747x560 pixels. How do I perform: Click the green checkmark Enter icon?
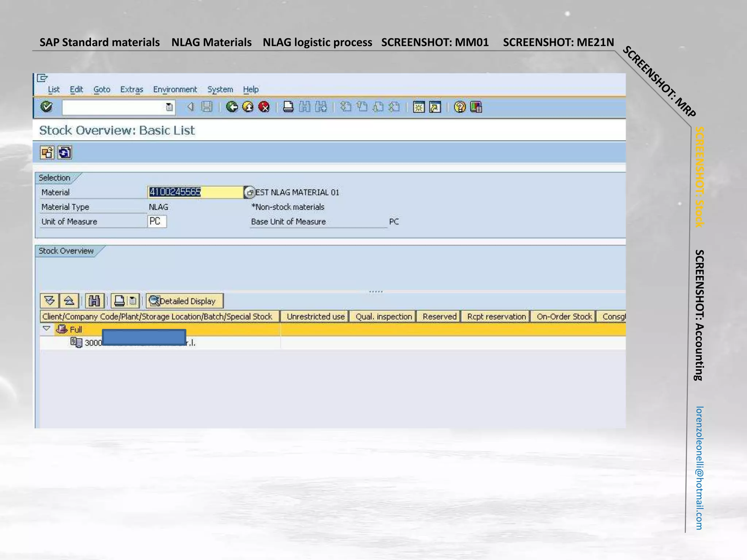pos(46,107)
